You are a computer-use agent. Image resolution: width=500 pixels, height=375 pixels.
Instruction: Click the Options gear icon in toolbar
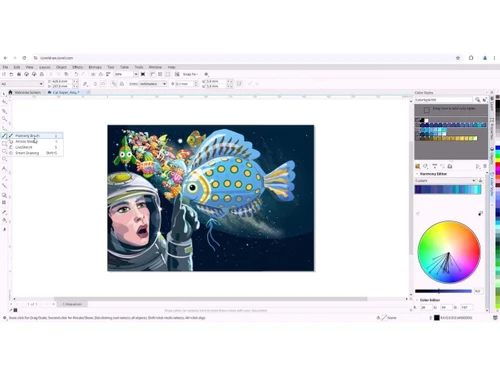pyautogui.click(x=206, y=74)
